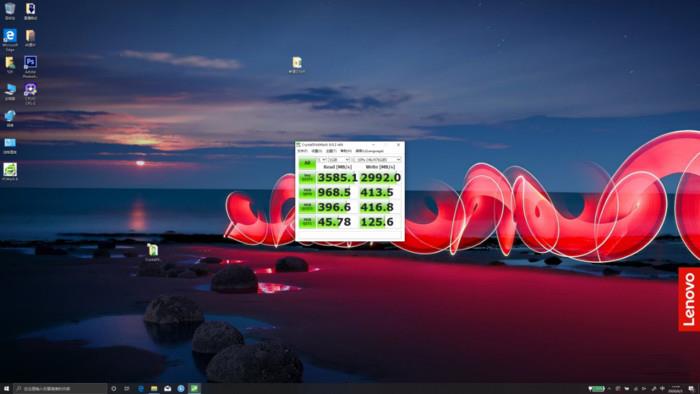Image resolution: width=700 pixels, height=394 pixels.
Task: Select the Microsoft Edge desktop icon
Action: (10, 39)
